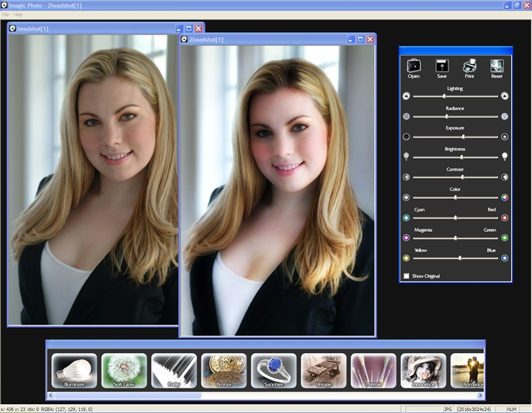
Task: Enable the Show Original checkbox
Action: point(407,276)
